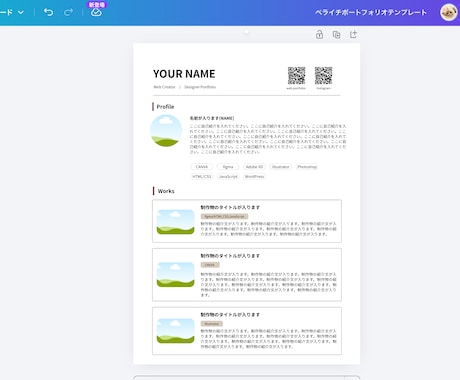
Task: Select first work description paragraph
Action: (x=269, y=229)
